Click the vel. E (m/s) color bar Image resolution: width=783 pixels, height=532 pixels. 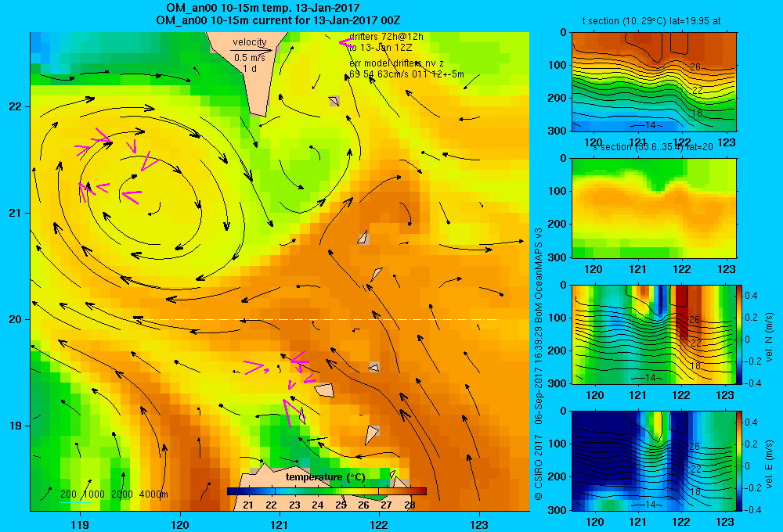(740, 461)
